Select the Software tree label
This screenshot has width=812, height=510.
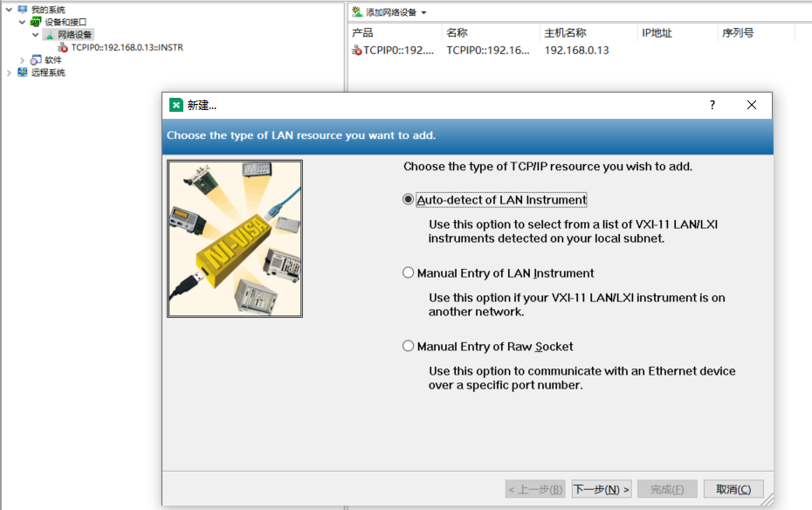point(52,60)
